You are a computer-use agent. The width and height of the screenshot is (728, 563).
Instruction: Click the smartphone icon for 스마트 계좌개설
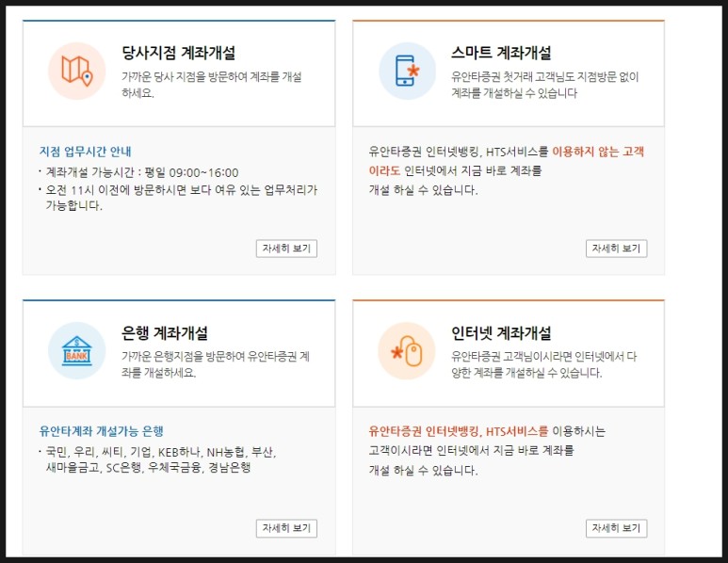407,71
